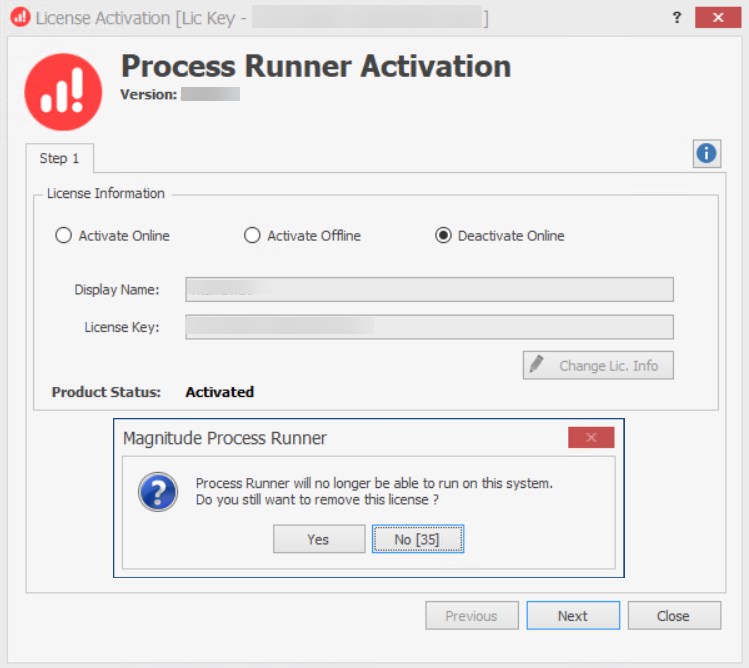Focus the License Key field
The height and width of the screenshot is (668, 749).
click(x=429, y=327)
